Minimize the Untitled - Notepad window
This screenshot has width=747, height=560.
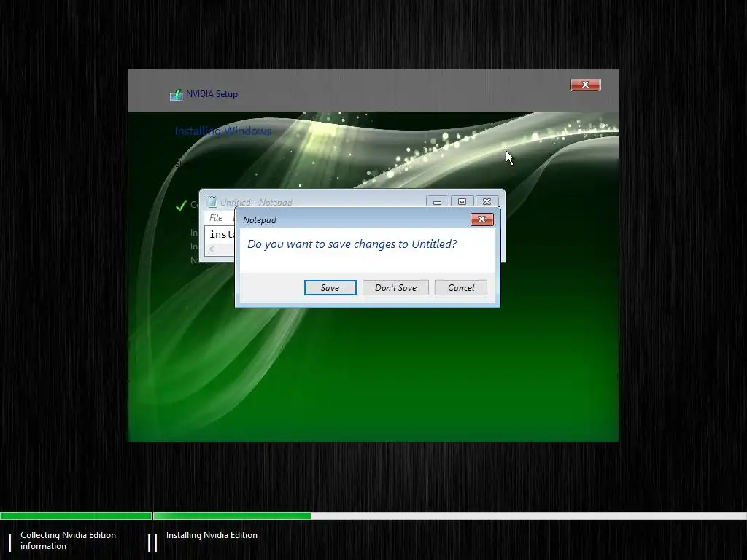[x=437, y=202]
